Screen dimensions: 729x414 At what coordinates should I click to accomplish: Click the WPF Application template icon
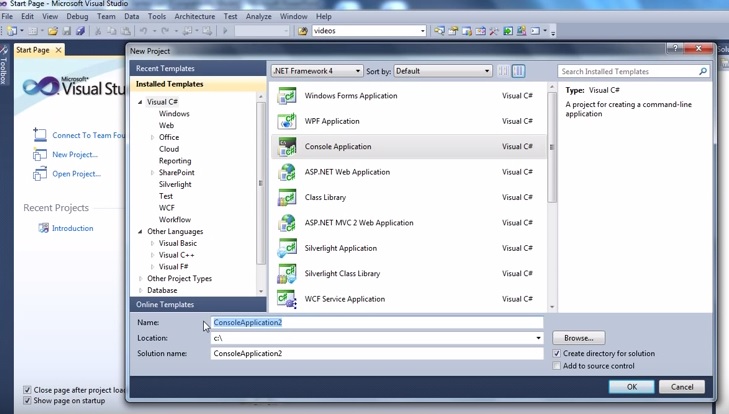[287, 121]
